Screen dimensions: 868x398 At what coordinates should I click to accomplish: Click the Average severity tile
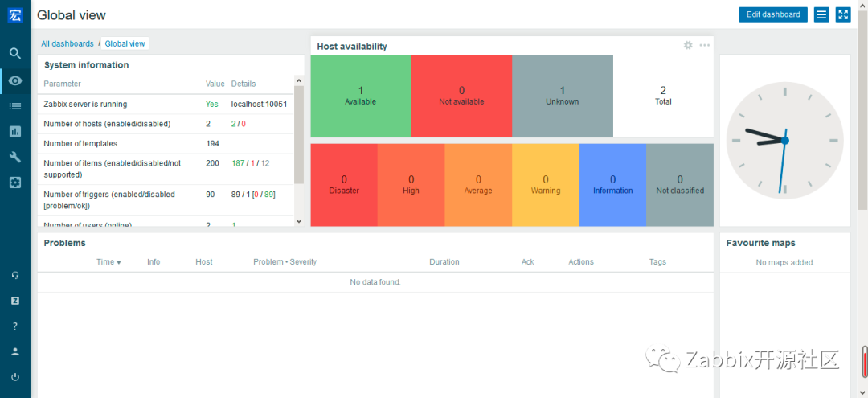click(478, 185)
